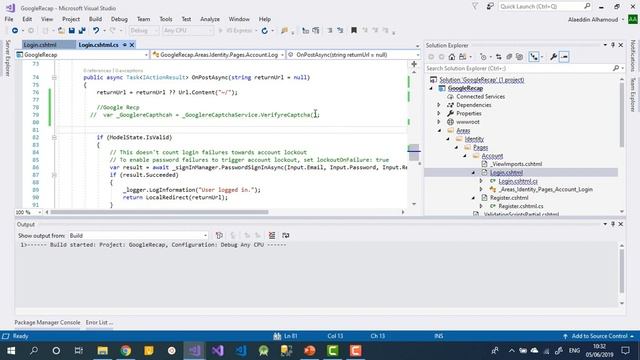Image resolution: width=640 pixels, height=360 pixels.
Task: Undo the last edit via toolbar
Action: (96, 31)
